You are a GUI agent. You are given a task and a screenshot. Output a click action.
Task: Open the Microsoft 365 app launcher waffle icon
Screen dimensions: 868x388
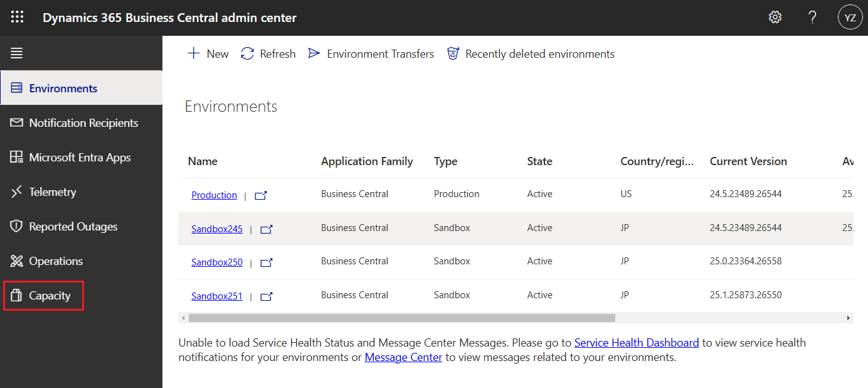click(16, 17)
